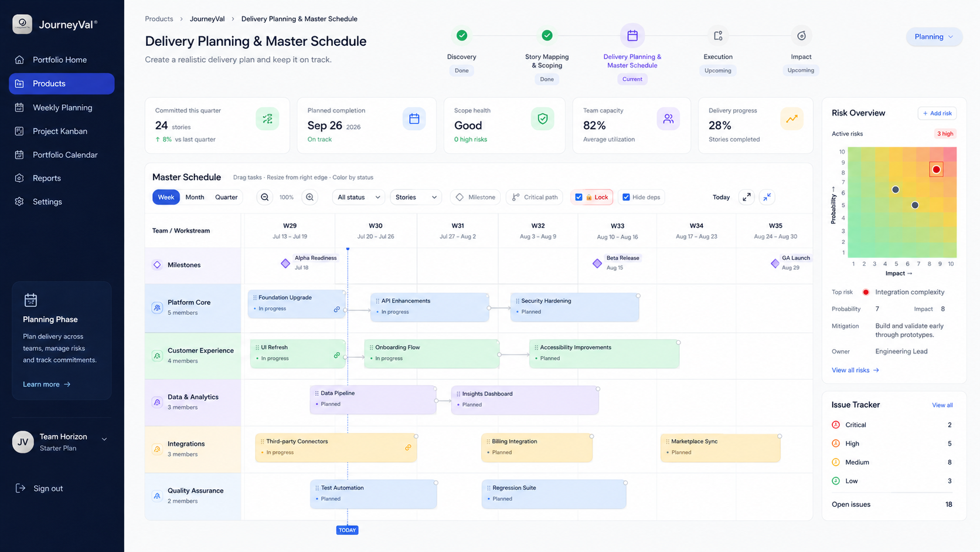Click the Alpha Readiness milestone marker
The height and width of the screenshot is (552, 980).
pyautogui.click(x=285, y=263)
